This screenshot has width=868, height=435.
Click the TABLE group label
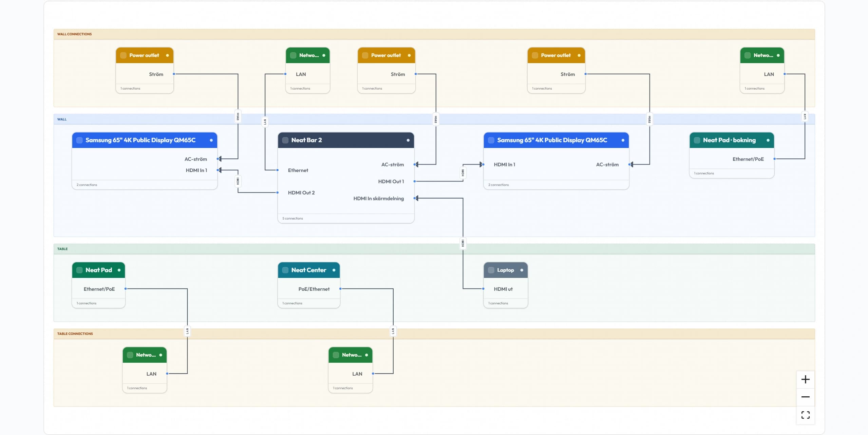coord(62,249)
